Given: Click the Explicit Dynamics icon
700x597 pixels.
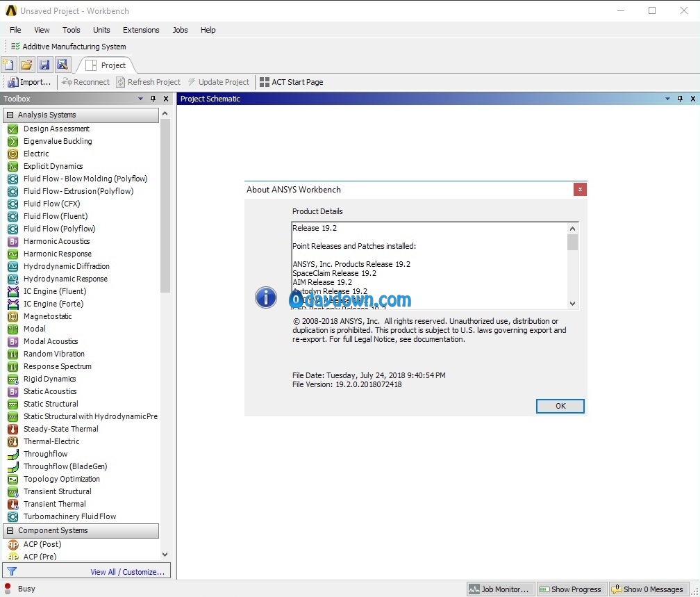Looking at the screenshot, I should pos(13,166).
